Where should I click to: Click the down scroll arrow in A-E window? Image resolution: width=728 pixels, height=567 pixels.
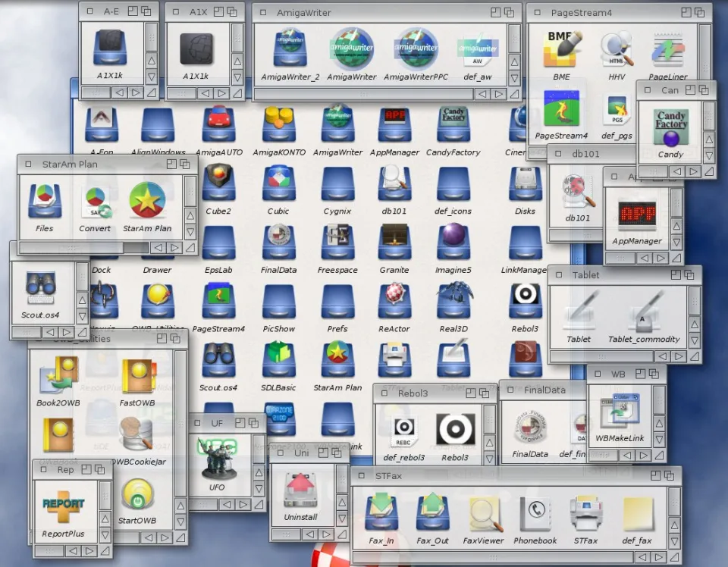[x=152, y=77]
